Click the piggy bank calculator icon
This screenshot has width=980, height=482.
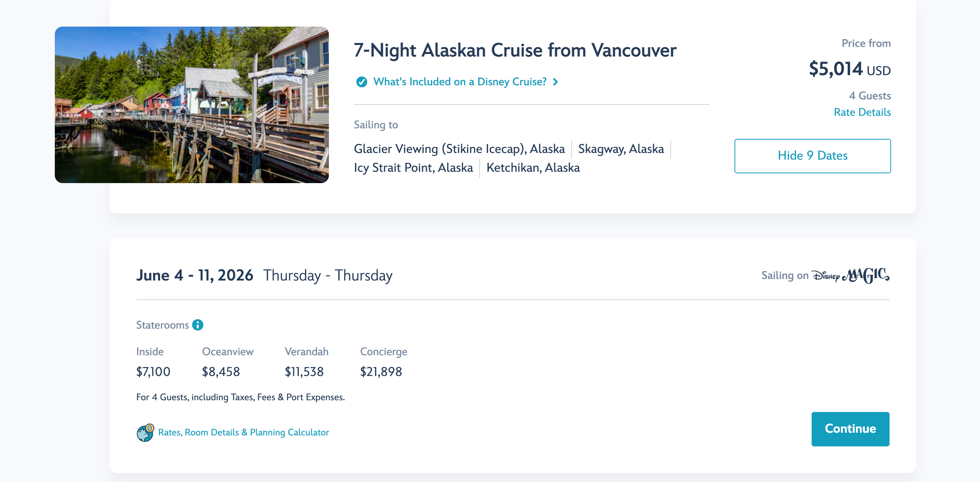pos(145,432)
